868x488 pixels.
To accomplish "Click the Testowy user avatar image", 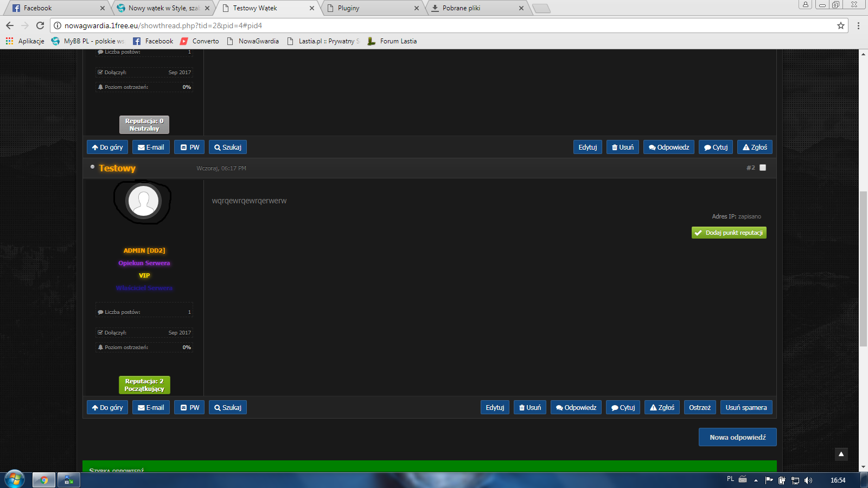I will coord(143,201).
